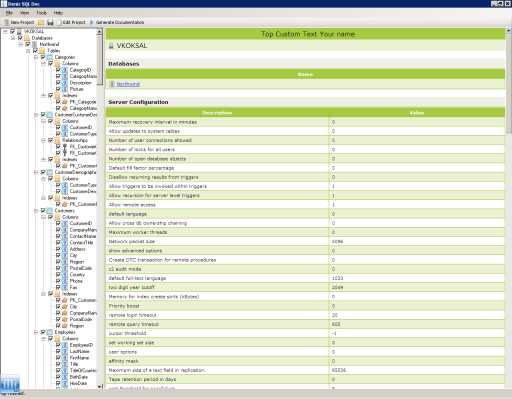
Task: Uncheck the VKOKSAL server checkbox
Action: tap(12, 31)
